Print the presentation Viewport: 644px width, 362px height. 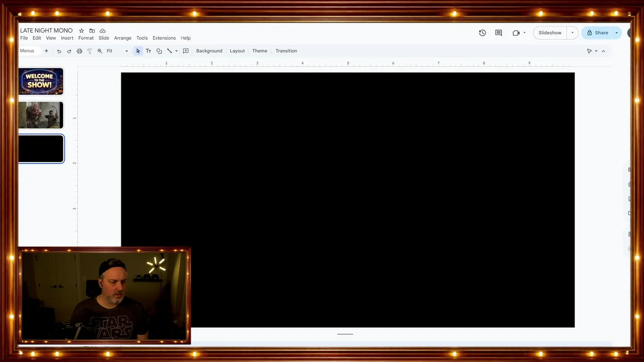point(79,51)
